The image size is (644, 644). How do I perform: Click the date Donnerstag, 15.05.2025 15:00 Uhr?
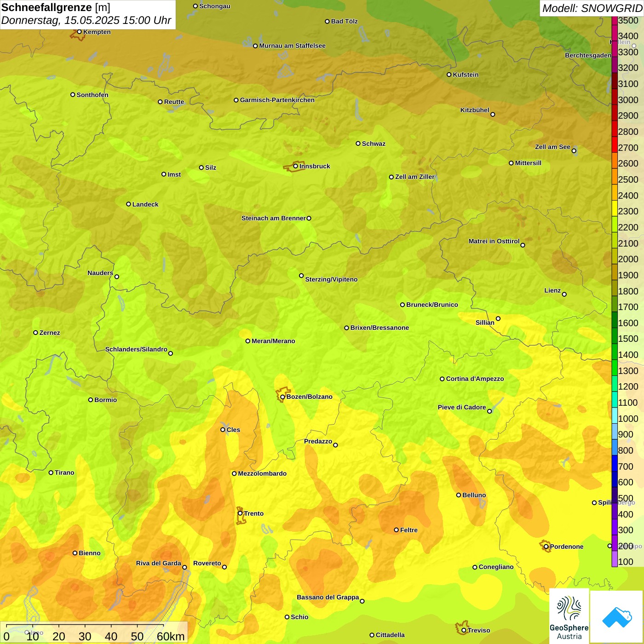tap(86, 20)
